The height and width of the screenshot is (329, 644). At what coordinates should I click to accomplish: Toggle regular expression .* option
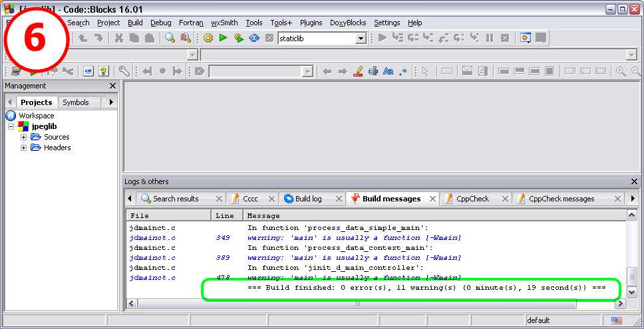[403, 71]
